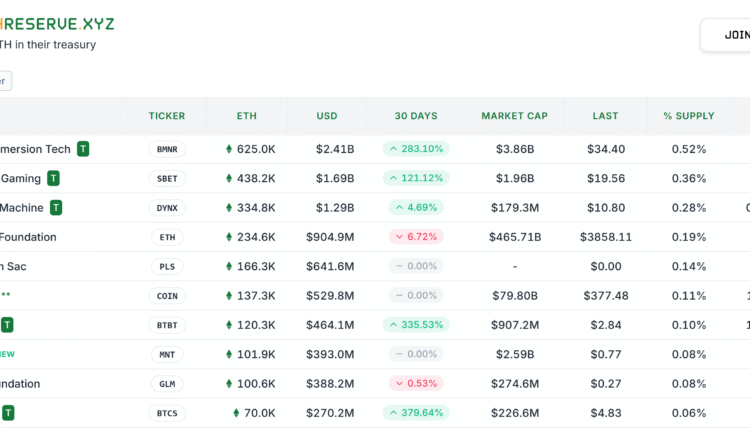Open the Foundation row with ETH ticker
Screen dimensions: 750x430
point(28,237)
